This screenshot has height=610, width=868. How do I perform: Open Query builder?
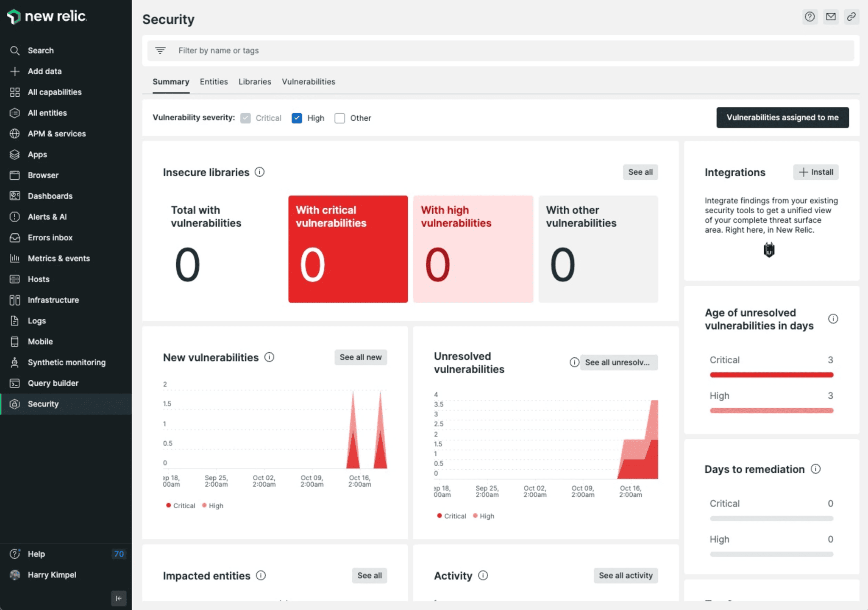tap(53, 383)
